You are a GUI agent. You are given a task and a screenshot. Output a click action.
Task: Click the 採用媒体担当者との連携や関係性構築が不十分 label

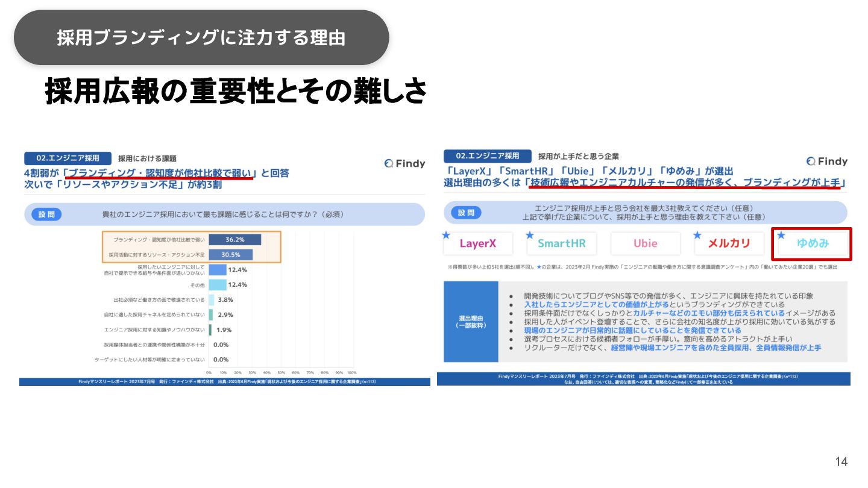click(154, 345)
